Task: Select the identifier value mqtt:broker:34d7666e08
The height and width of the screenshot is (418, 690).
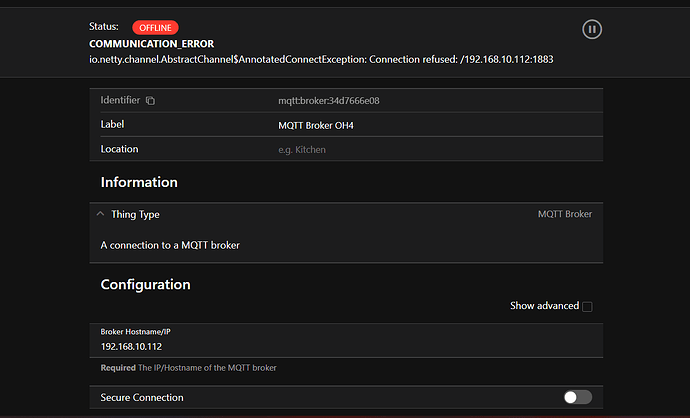Action: point(329,101)
